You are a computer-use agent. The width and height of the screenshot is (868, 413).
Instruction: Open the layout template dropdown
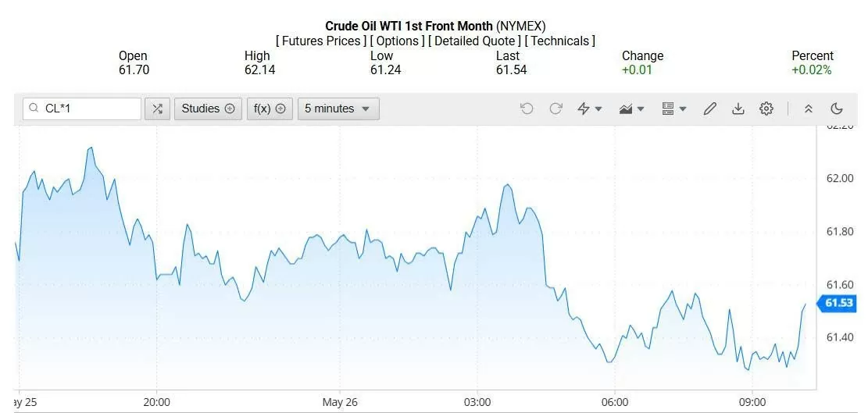point(673,109)
